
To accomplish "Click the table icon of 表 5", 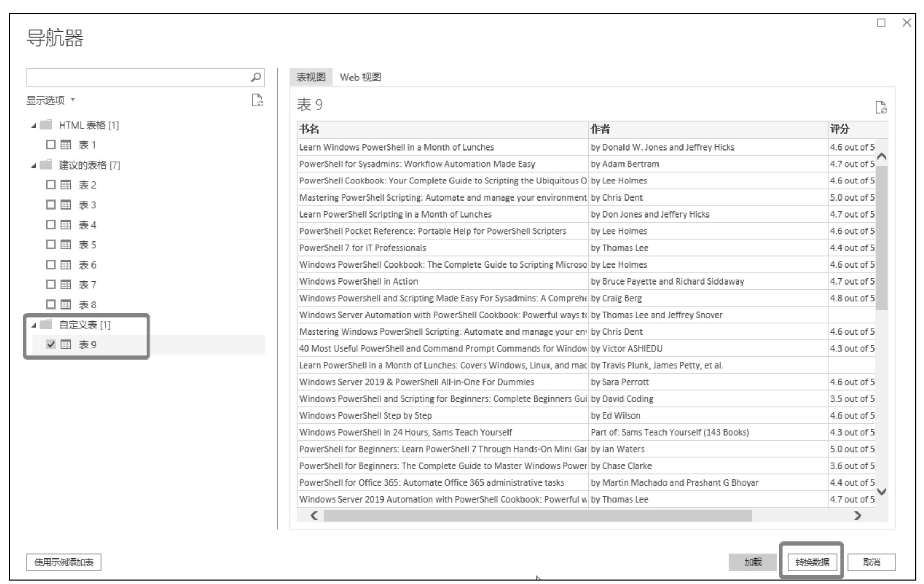I will point(65,245).
